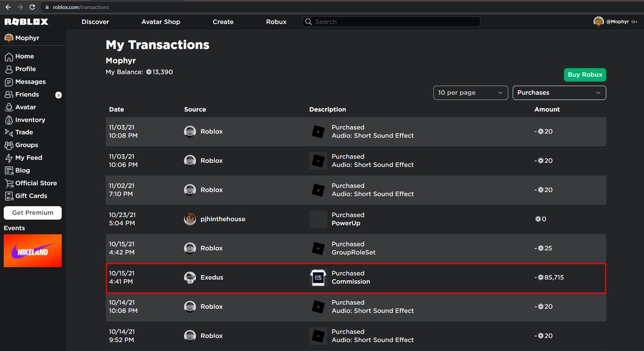Open Inventory sidebar icon
This screenshot has height=351, width=644.
coord(9,120)
